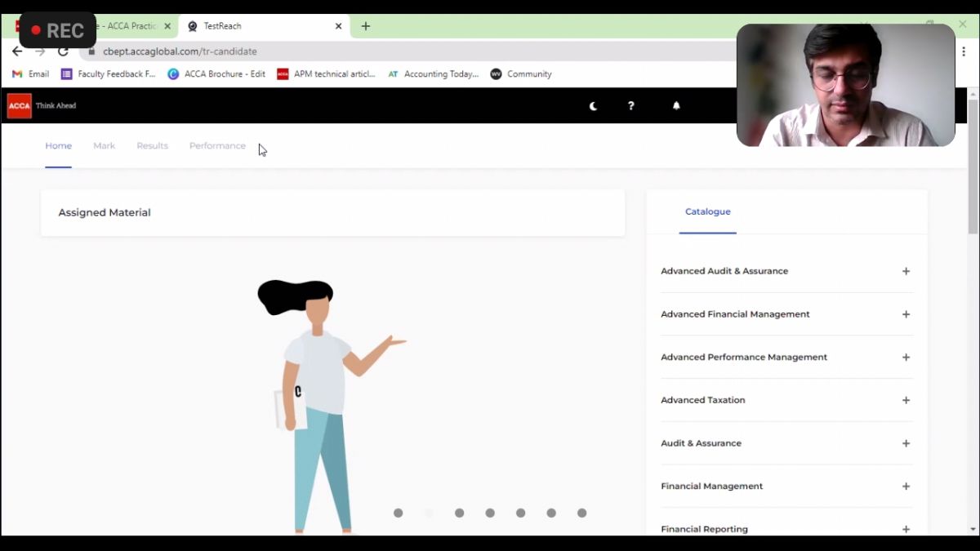The height and width of the screenshot is (551, 980).
Task: Open the Results tab
Action: (x=152, y=146)
